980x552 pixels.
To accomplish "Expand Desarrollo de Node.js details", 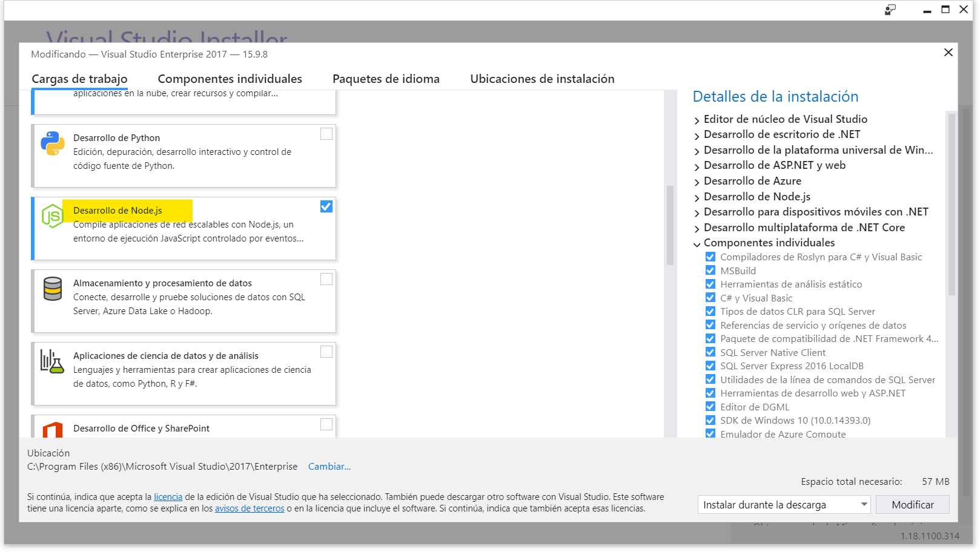I will (x=697, y=197).
